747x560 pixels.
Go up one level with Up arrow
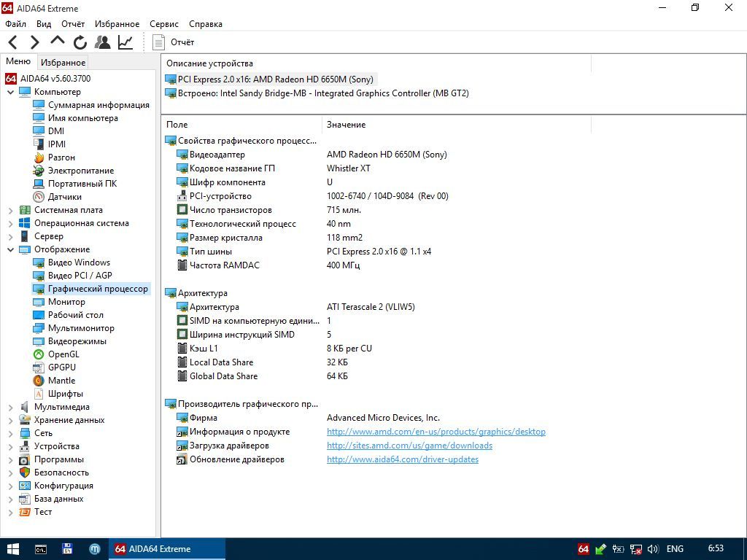point(57,42)
